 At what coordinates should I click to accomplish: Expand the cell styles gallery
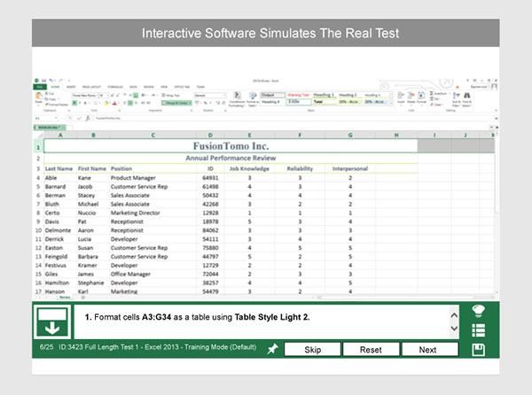pos(391,104)
